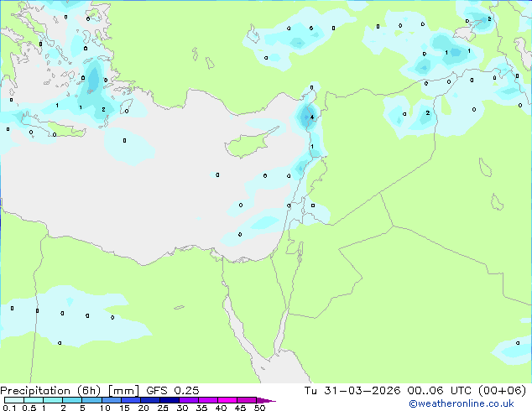This screenshot has height=411, width=532.
Task: Pick the 10–15 mm legend color swatch
Action: 111,400
